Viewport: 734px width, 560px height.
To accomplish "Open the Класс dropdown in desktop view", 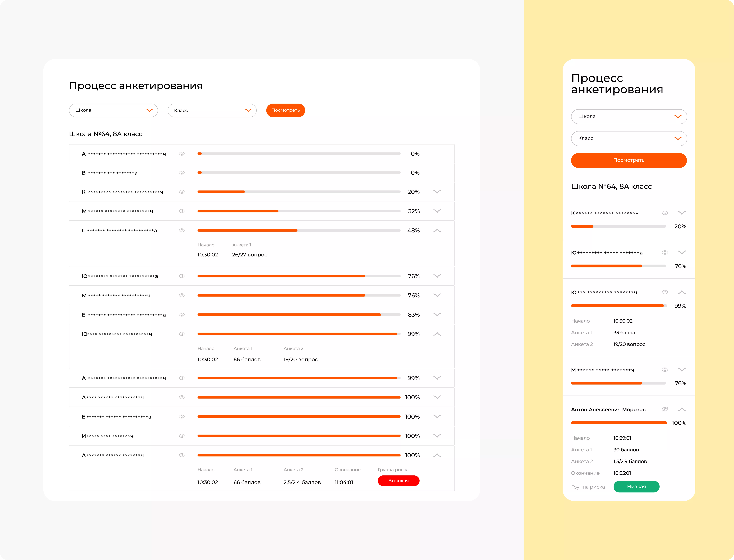I will (x=212, y=110).
